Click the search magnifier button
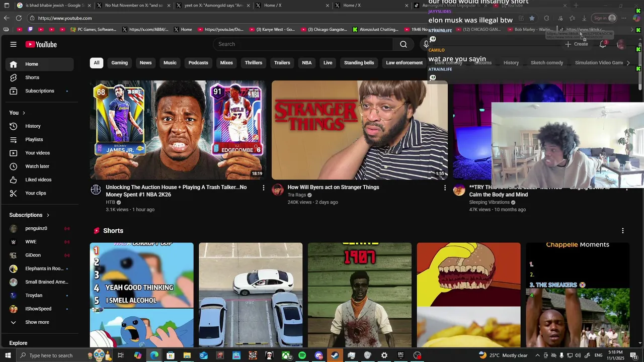The width and height of the screenshot is (644, 362). coord(404,44)
